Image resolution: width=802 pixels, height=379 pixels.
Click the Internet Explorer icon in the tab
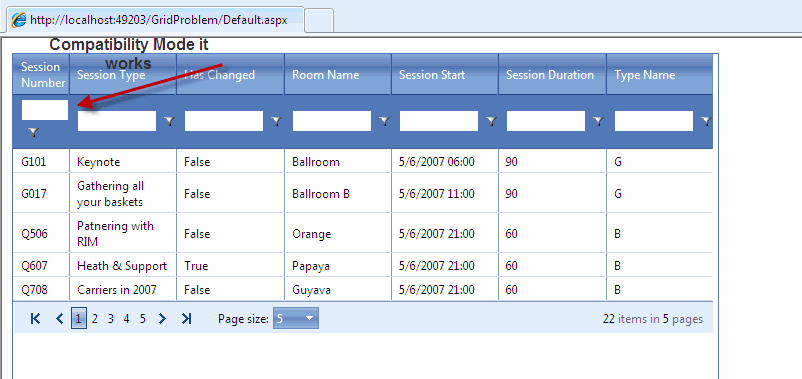pos(19,20)
